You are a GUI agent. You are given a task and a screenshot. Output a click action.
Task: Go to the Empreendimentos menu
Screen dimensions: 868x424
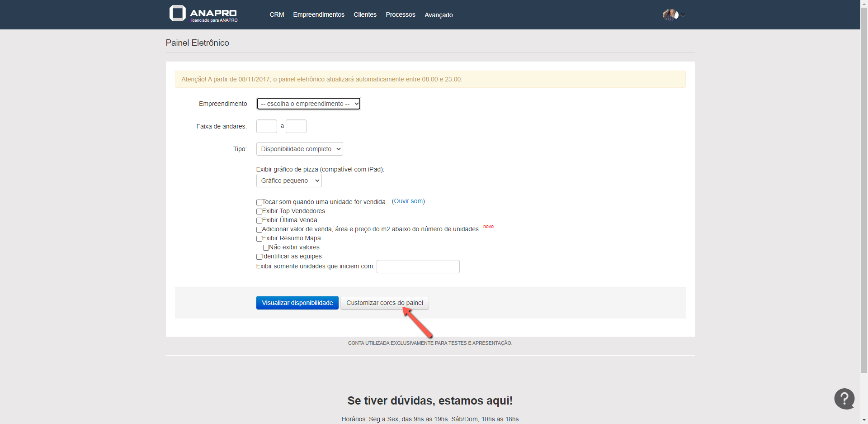coord(318,15)
